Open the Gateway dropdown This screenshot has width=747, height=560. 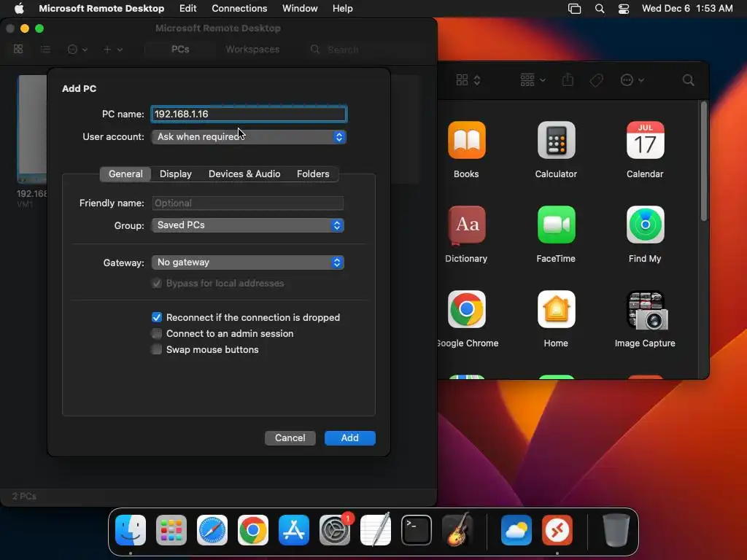pyautogui.click(x=248, y=262)
